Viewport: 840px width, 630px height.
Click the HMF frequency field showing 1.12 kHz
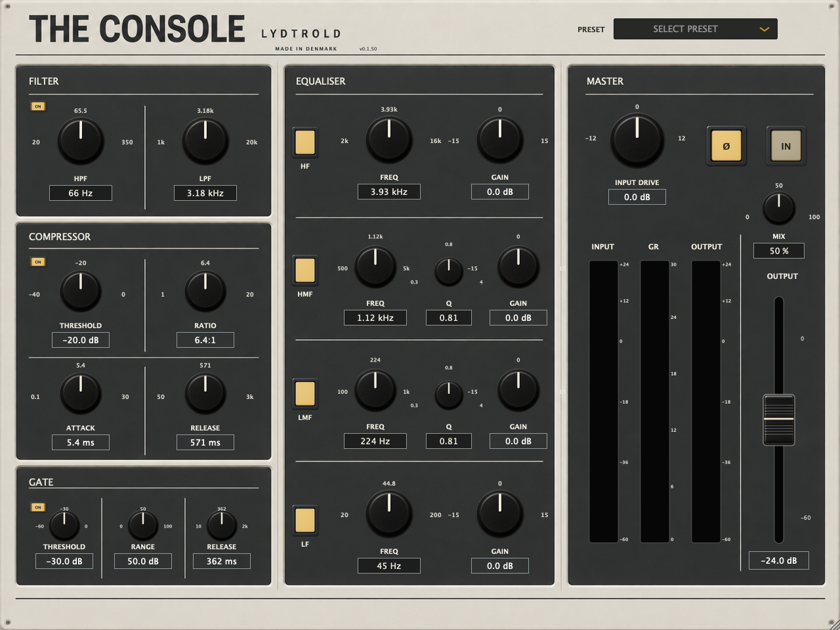point(375,318)
